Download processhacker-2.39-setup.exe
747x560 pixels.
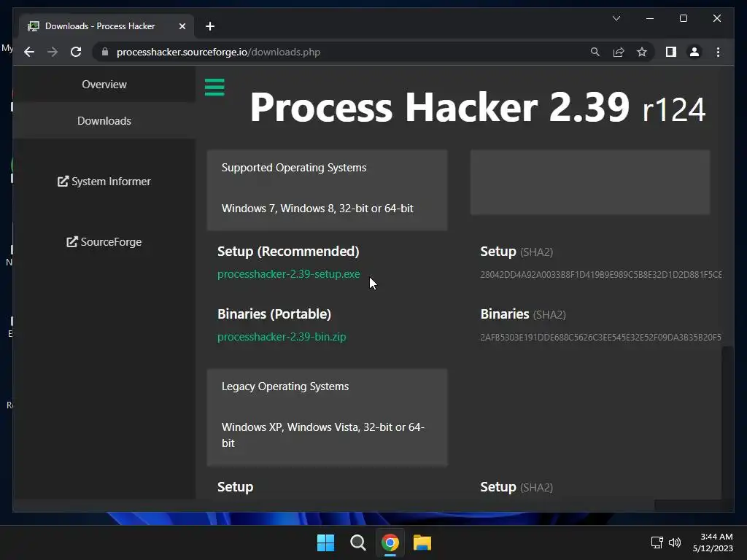pyautogui.click(x=289, y=274)
